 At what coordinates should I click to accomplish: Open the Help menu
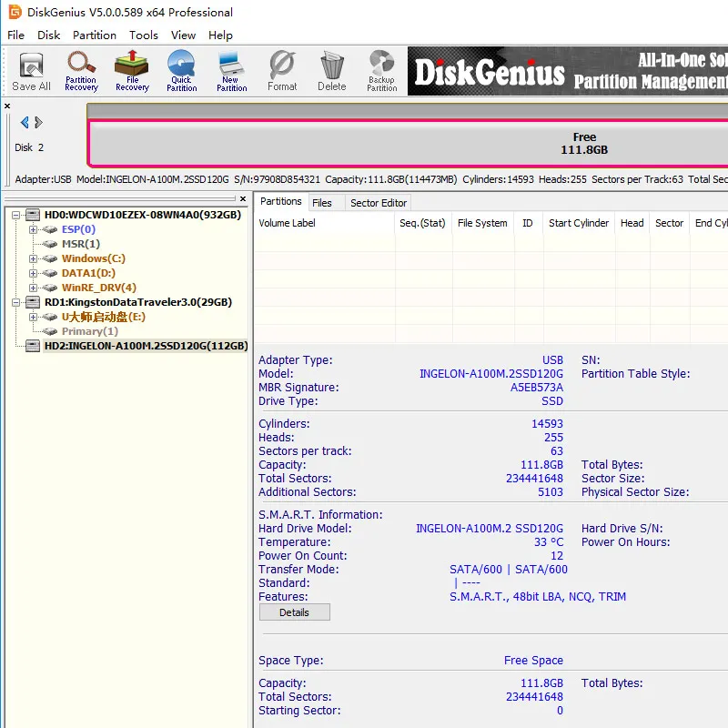[x=220, y=35]
